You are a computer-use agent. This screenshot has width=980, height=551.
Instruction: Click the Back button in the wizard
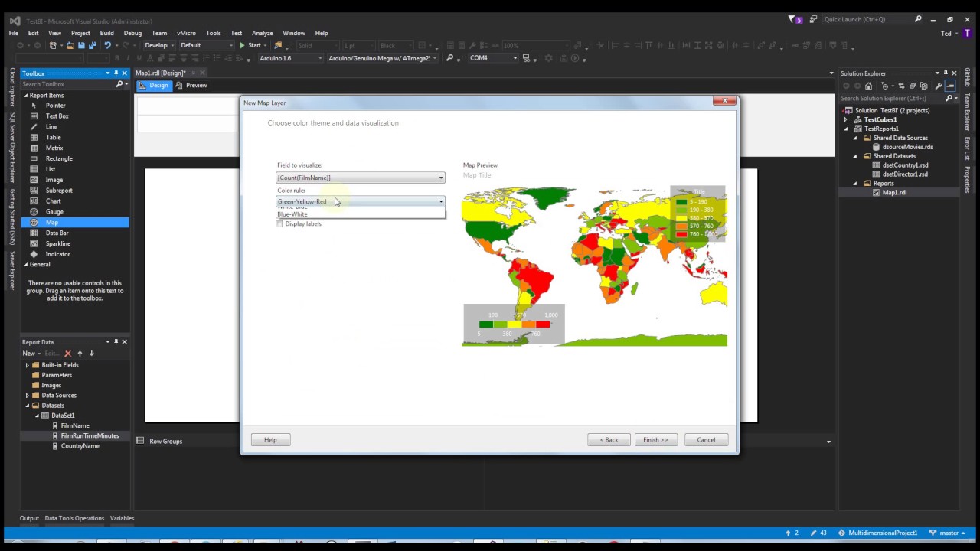click(x=609, y=439)
